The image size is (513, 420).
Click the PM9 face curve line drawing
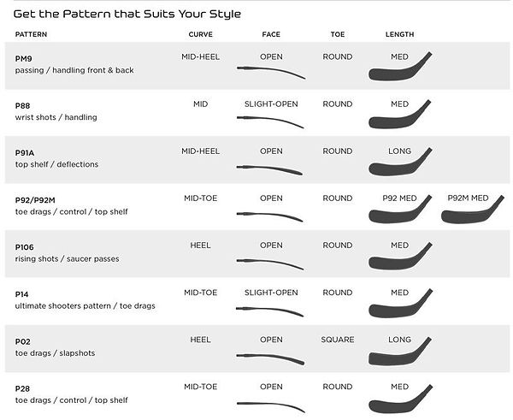pyautogui.click(x=270, y=71)
